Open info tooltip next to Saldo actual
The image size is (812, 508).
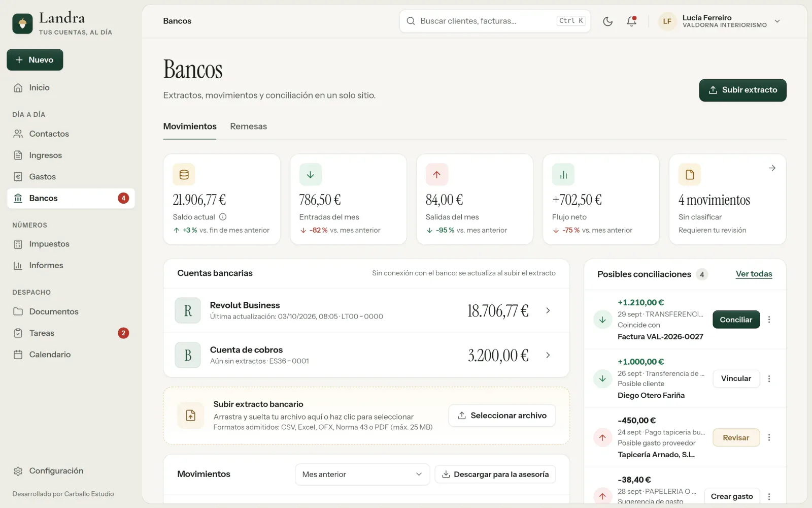[222, 217]
